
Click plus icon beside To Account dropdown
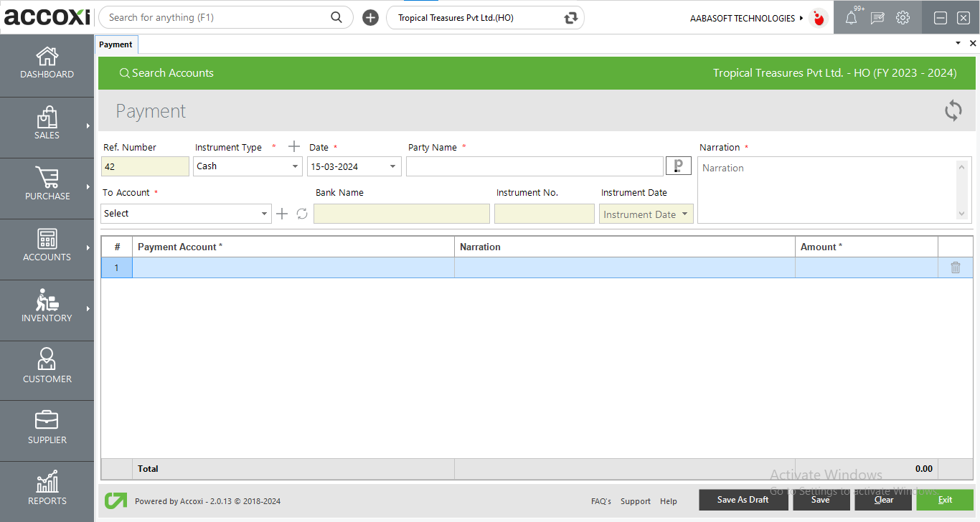[x=281, y=213]
